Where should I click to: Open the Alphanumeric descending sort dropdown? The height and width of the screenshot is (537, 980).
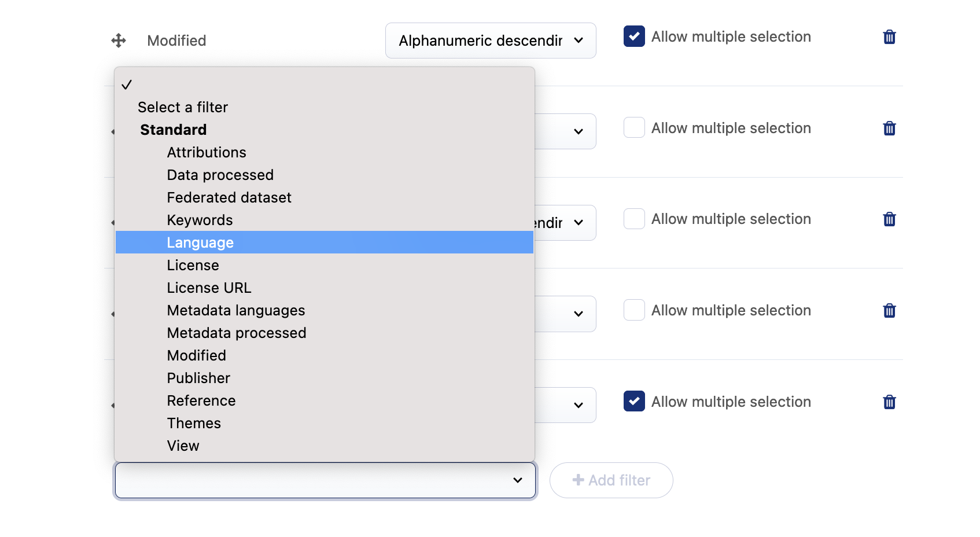pos(491,41)
